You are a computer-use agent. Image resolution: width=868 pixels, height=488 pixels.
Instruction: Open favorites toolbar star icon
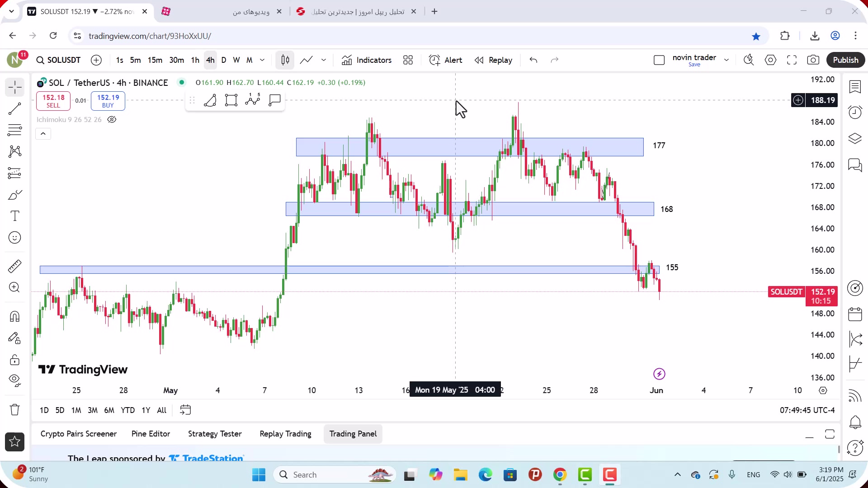tap(15, 442)
